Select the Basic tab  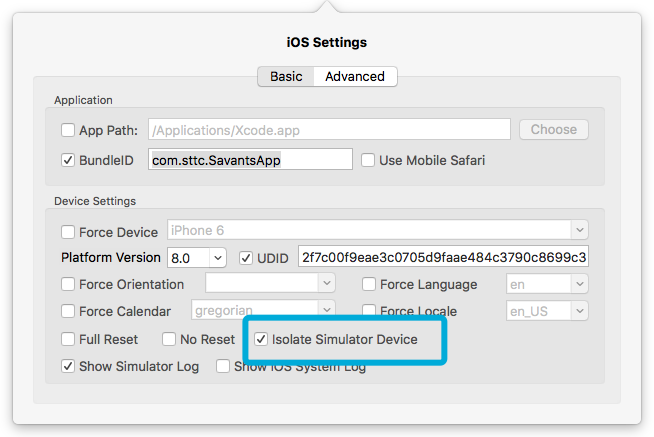pyautogui.click(x=286, y=76)
